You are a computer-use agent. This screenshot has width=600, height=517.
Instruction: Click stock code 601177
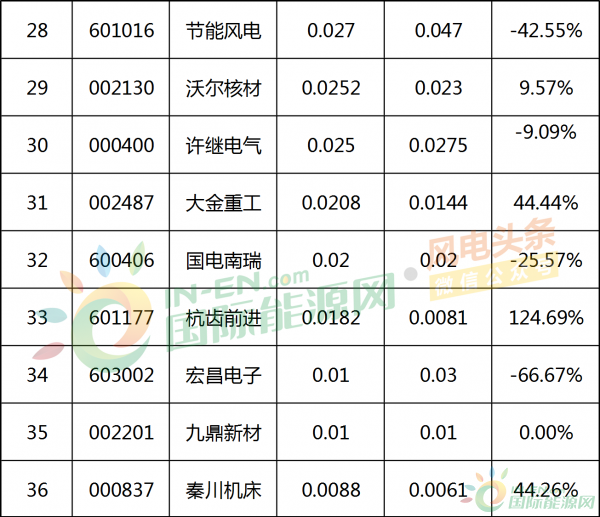click(121, 318)
